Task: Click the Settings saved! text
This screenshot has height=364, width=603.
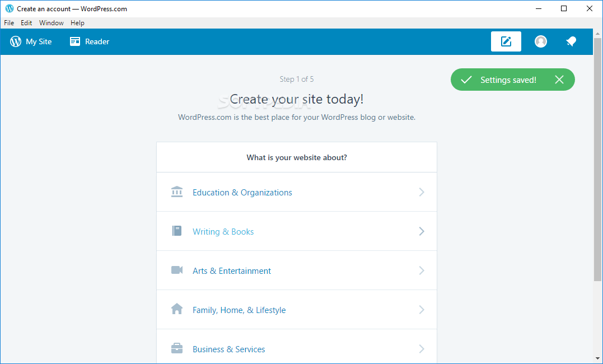Action: pyautogui.click(x=508, y=80)
